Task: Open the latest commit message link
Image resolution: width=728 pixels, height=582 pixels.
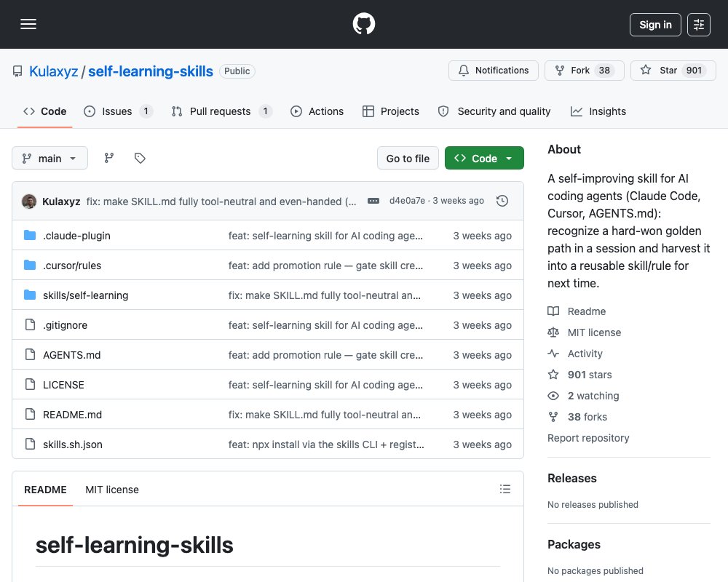Action: (x=221, y=202)
